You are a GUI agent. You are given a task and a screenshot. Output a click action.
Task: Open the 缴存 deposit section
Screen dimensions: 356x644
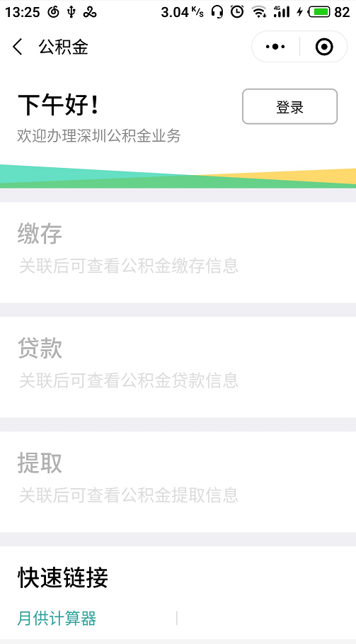coord(178,253)
